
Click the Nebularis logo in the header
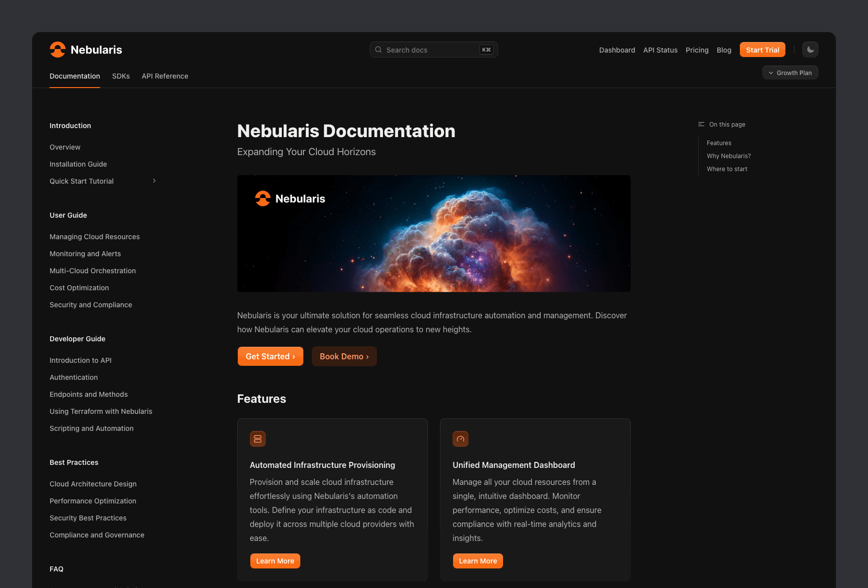(86, 50)
